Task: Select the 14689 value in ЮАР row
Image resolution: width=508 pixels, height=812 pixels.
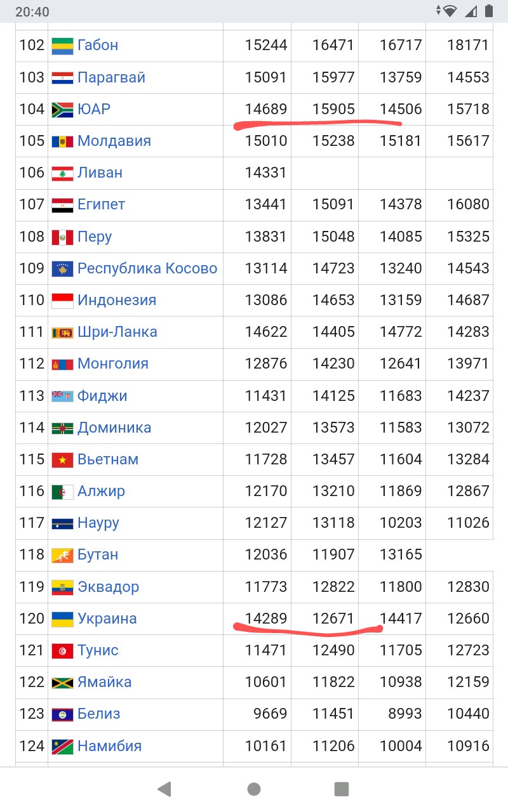Action: [x=266, y=109]
